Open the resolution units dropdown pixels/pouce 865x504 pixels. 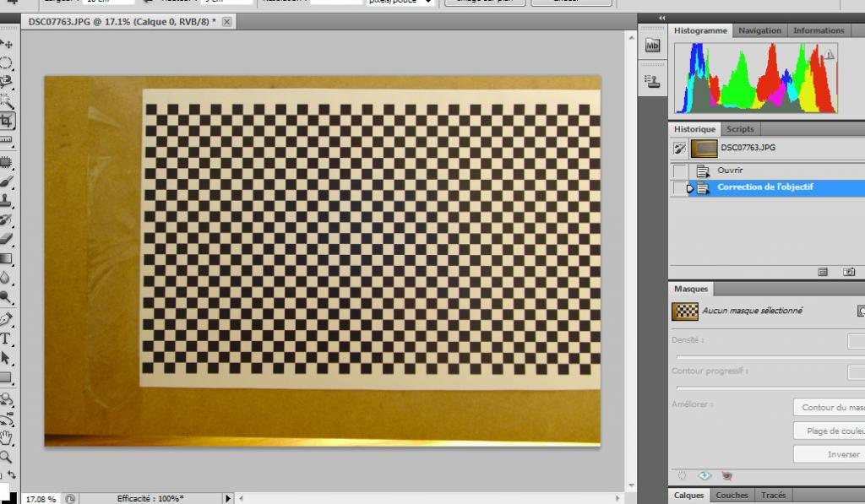coord(400,2)
